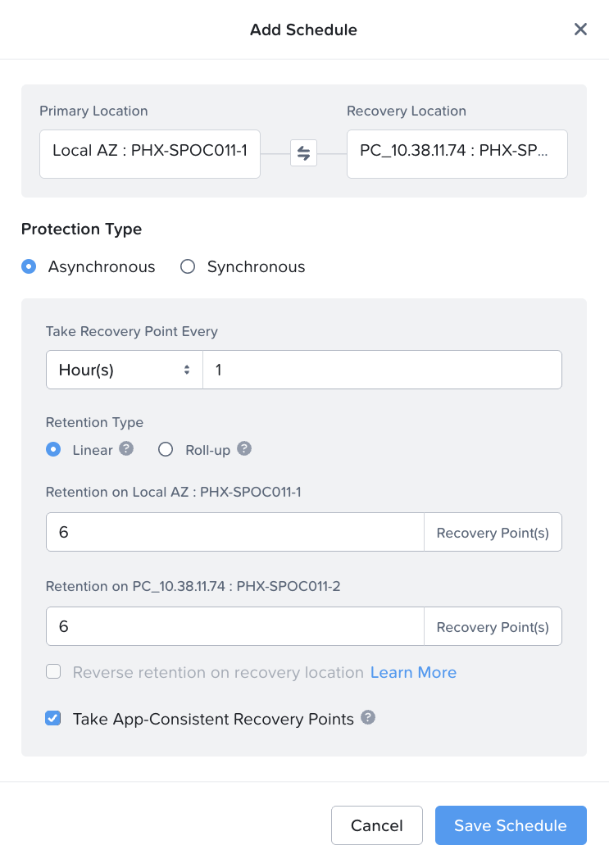The image size is (609, 868).
Task: Click help icon next to Linear
Action: (126, 448)
